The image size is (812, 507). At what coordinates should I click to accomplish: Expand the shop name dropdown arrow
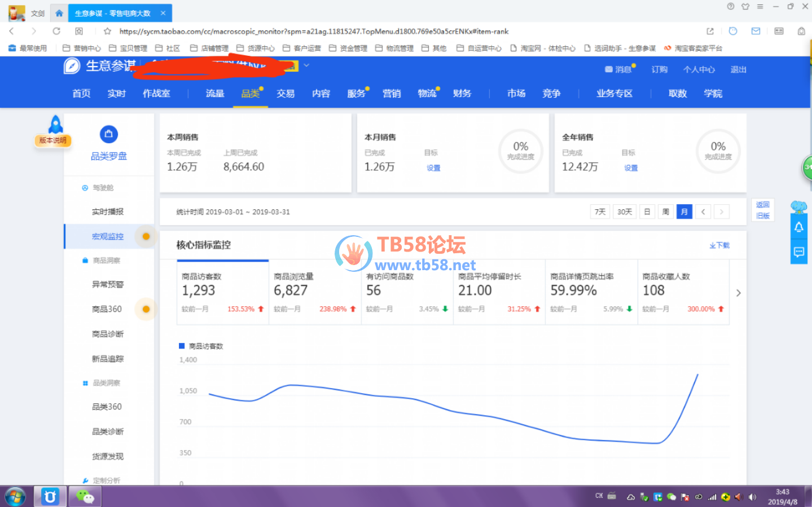[306, 65]
